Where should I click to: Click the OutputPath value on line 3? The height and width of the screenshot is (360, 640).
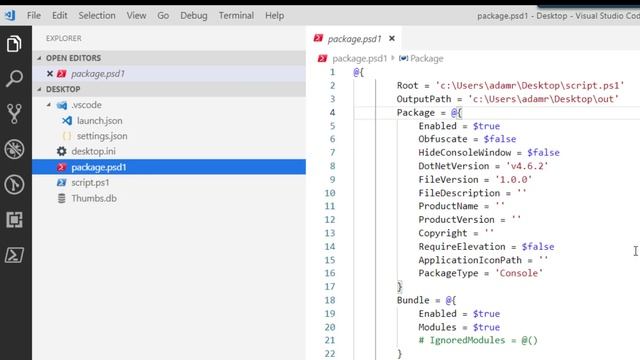(x=543, y=99)
